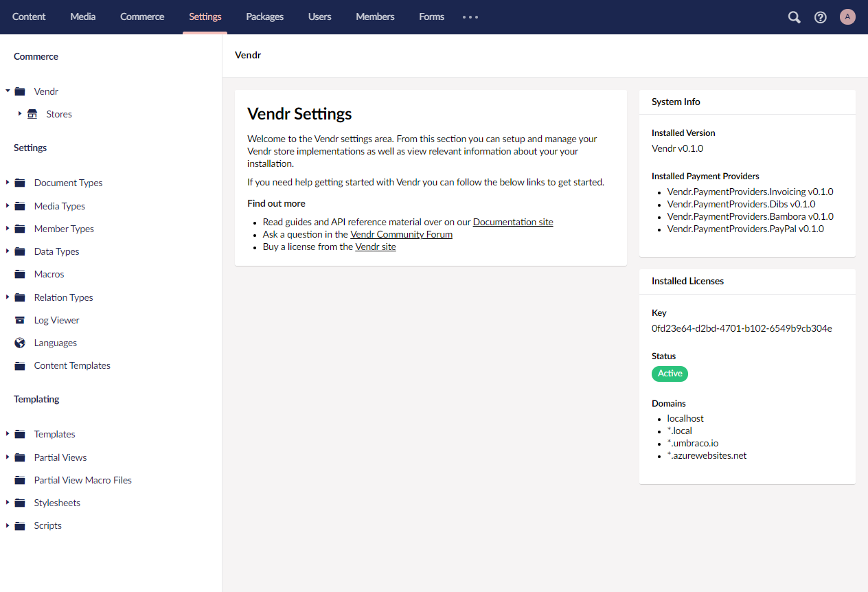This screenshot has height=592, width=868.
Task: Click the Vendr v0.1.0 version text
Action: coord(677,148)
